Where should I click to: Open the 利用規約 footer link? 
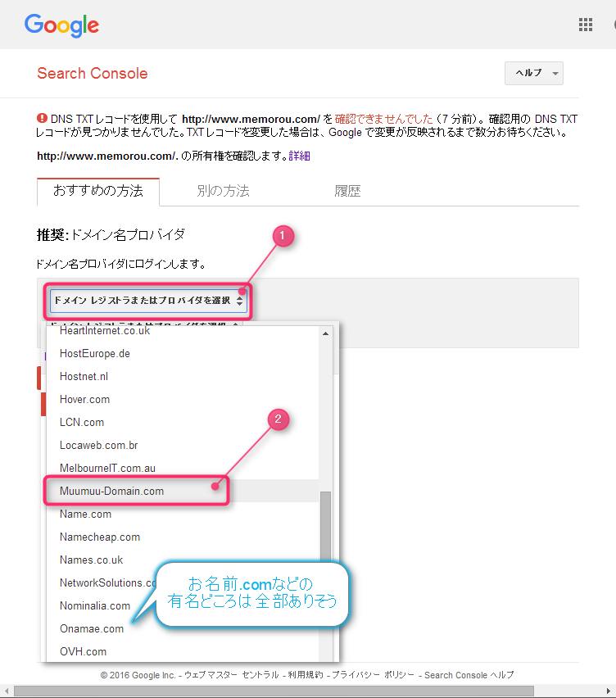[x=306, y=675]
